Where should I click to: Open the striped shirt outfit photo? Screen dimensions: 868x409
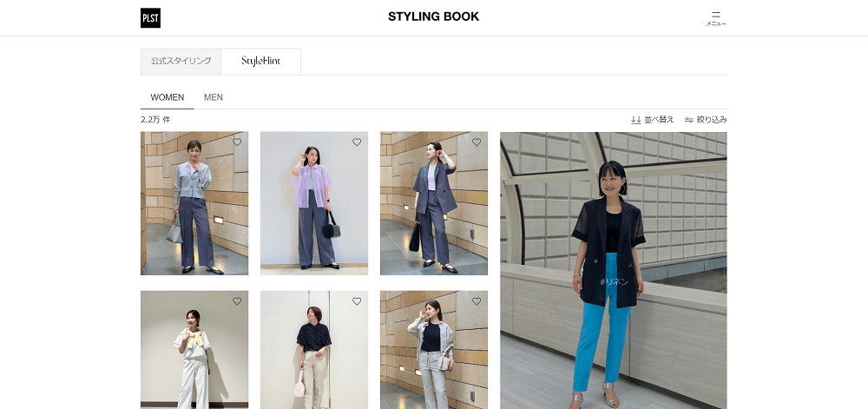click(434, 350)
